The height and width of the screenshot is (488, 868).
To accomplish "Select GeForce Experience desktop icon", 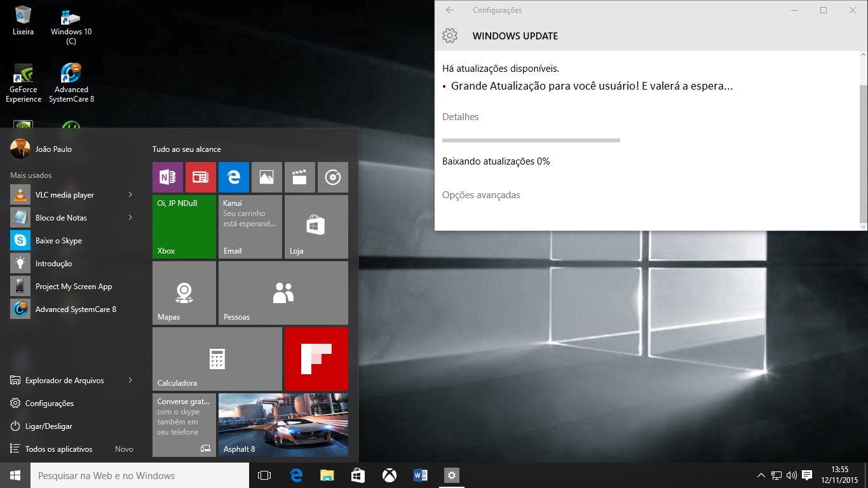I will click(x=24, y=83).
